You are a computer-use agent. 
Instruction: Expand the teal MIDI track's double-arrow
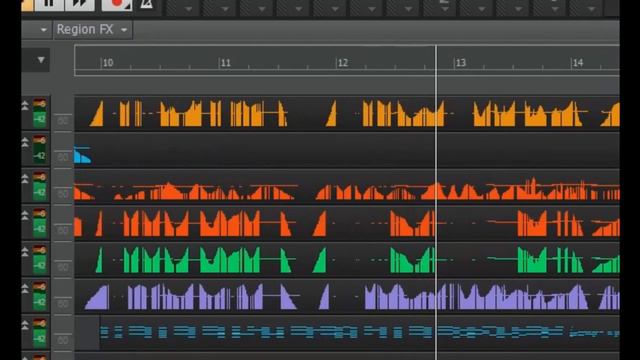coord(25,325)
